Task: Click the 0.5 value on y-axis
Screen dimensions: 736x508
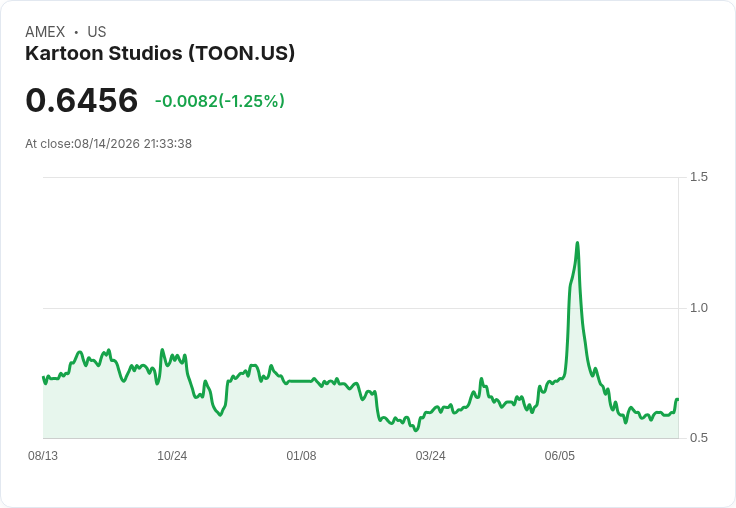Action: point(698,438)
